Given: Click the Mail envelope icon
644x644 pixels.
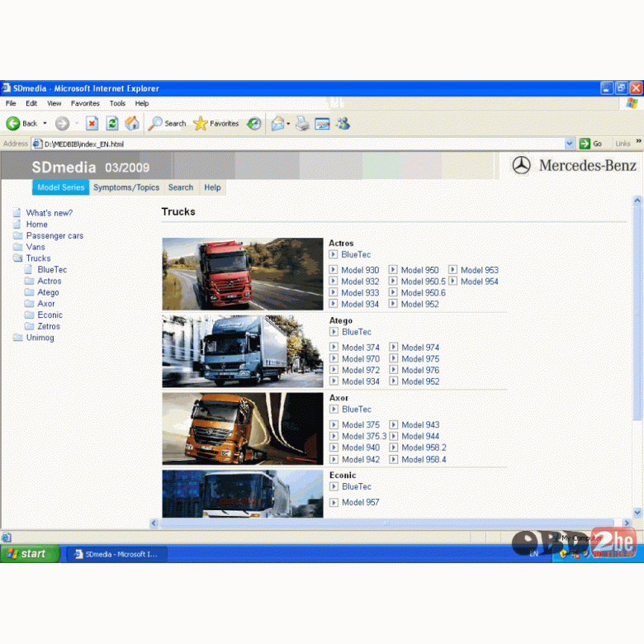Looking at the screenshot, I should pos(278,123).
